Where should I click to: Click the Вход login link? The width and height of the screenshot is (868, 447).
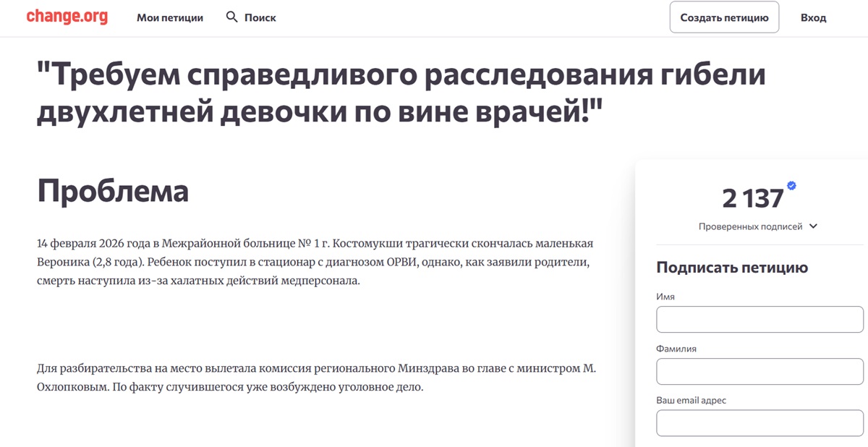813,17
